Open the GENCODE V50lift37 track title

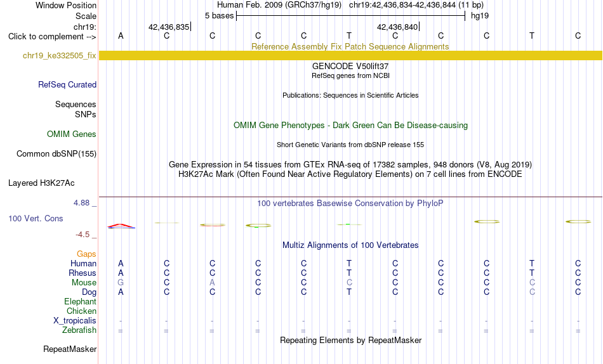click(x=350, y=66)
